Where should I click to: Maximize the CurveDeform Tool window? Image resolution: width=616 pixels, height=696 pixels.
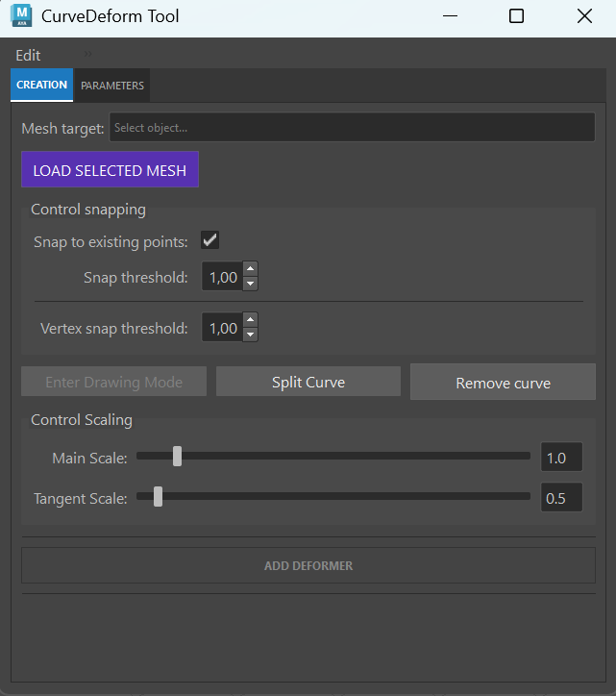516,16
